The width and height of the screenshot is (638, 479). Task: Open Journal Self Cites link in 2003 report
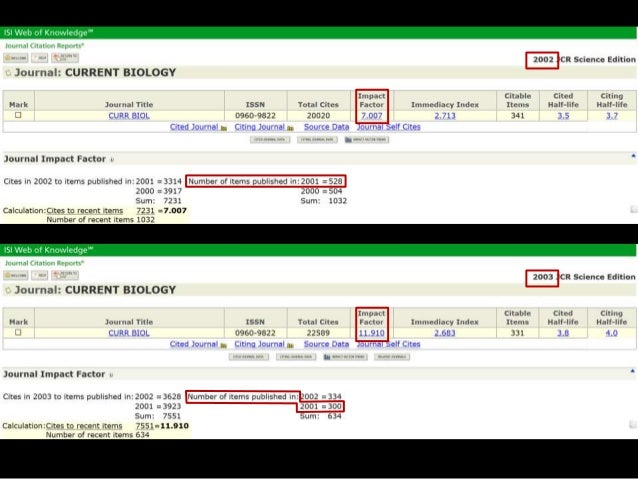(389, 344)
